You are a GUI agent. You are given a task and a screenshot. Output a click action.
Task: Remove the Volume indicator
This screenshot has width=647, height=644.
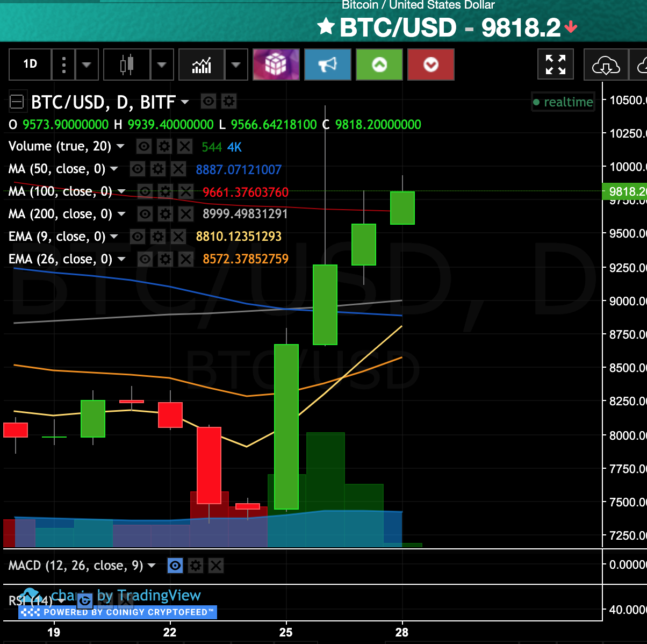[184, 146]
